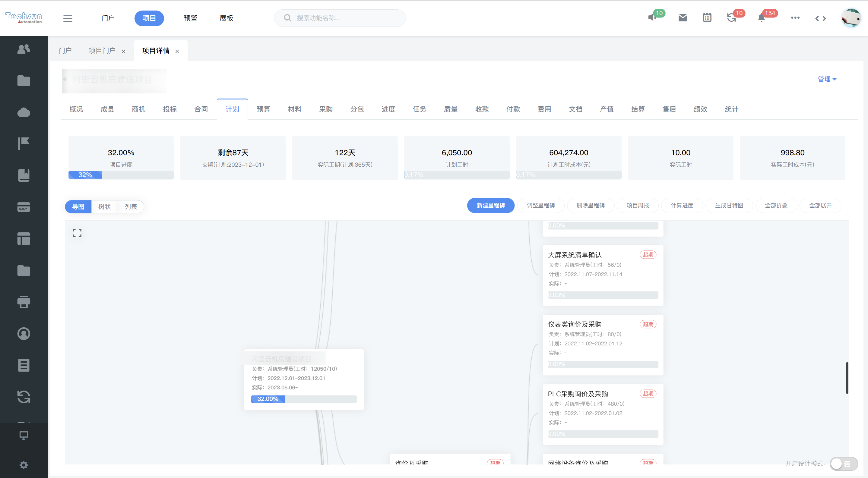
Task: Click the flag icon in sidebar
Action: pyautogui.click(x=24, y=143)
